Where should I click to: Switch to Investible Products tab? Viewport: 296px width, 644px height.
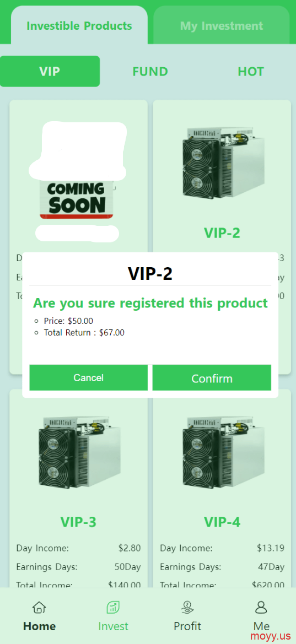(x=79, y=25)
